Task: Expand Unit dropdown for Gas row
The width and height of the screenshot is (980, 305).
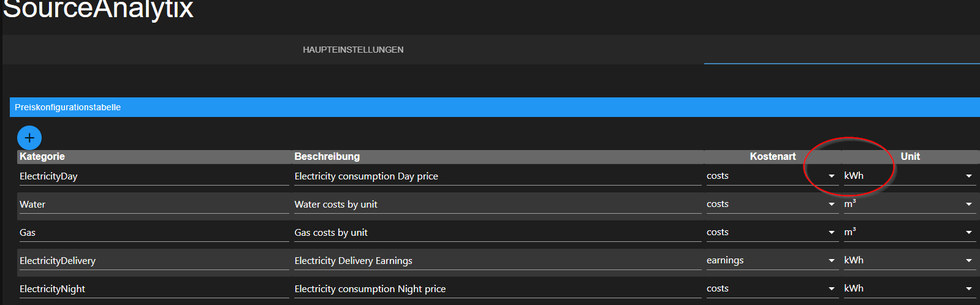Action: pyautogui.click(x=908, y=232)
